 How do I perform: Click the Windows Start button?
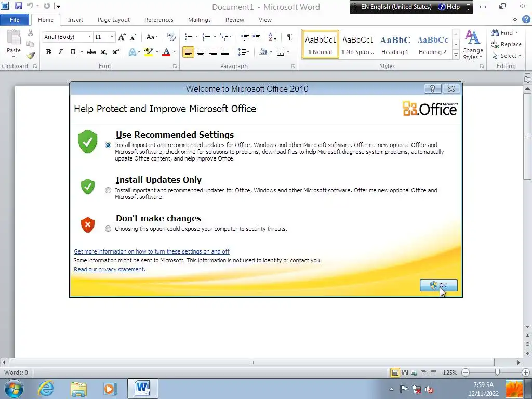14,389
